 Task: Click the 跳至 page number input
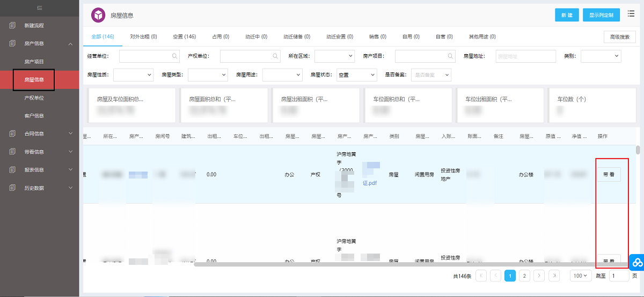coord(619,276)
